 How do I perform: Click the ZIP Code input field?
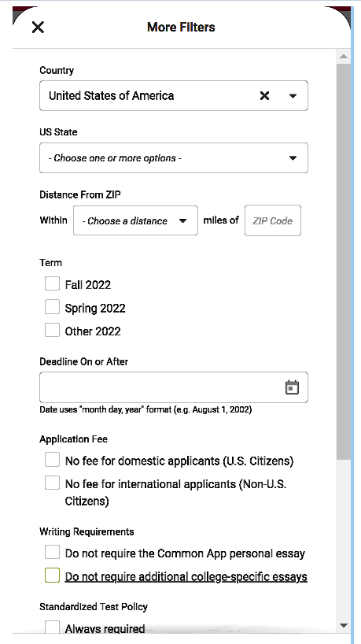pos(273,220)
